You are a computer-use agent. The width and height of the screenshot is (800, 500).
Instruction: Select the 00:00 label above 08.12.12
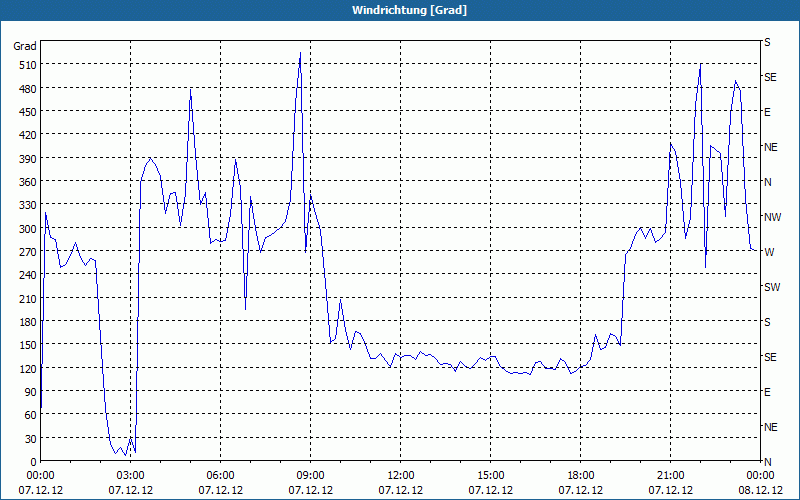point(761,476)
